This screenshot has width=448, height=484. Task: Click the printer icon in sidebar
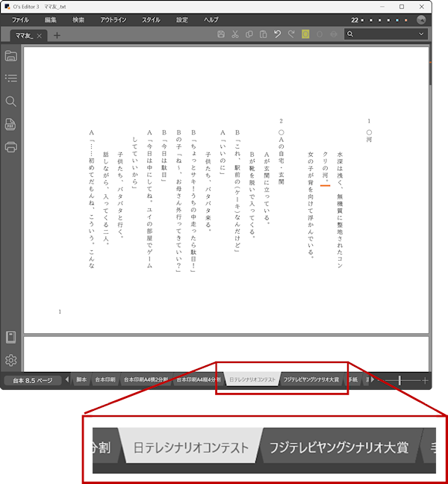[x=11, y=146]
